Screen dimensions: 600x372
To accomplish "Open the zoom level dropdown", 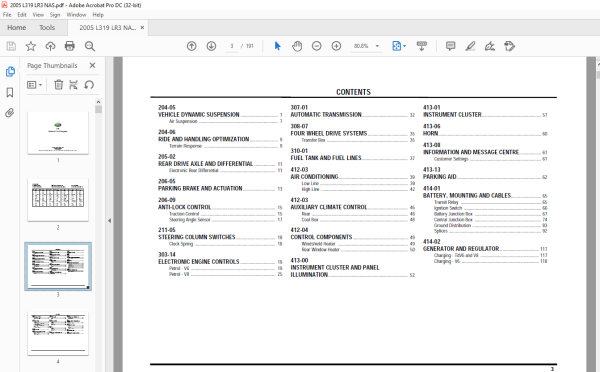I will (377, 46).
